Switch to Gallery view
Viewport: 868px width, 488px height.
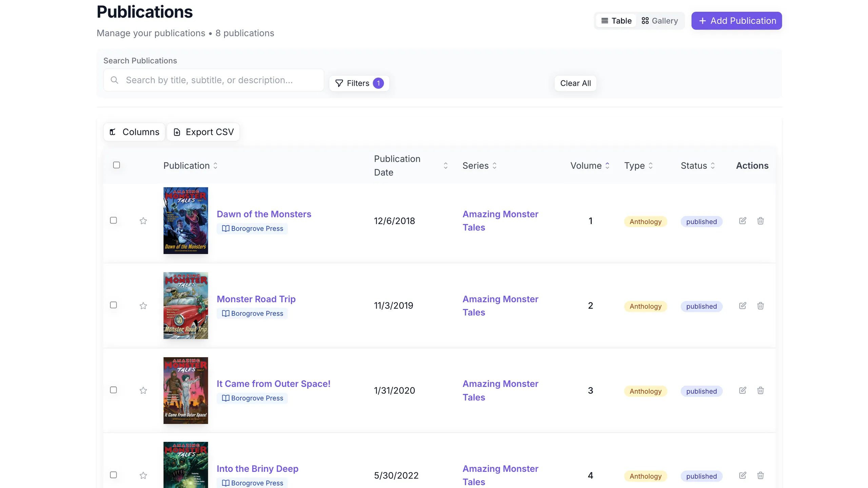point(659,20)
